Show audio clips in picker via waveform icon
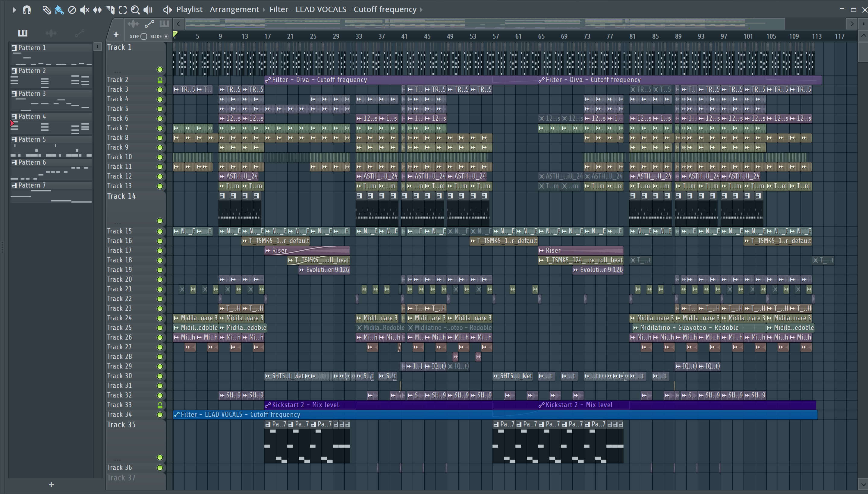The image size is (868, 494). coord(51,33)
